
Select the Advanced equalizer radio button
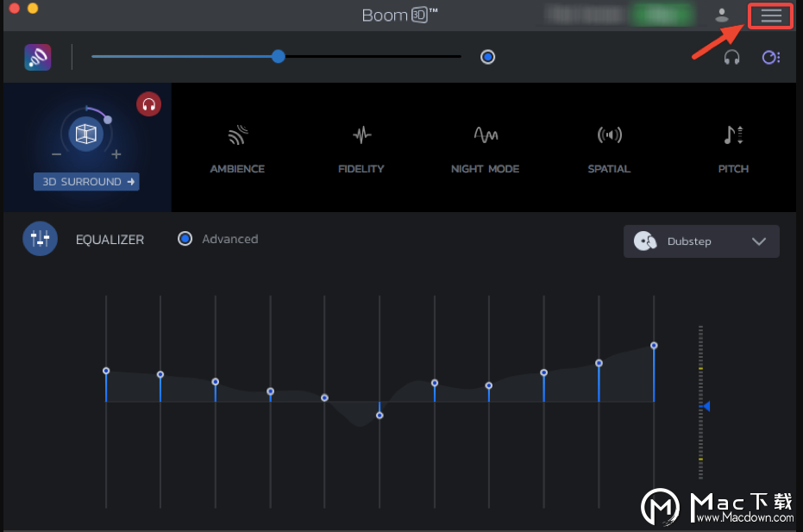coord(185,239)
